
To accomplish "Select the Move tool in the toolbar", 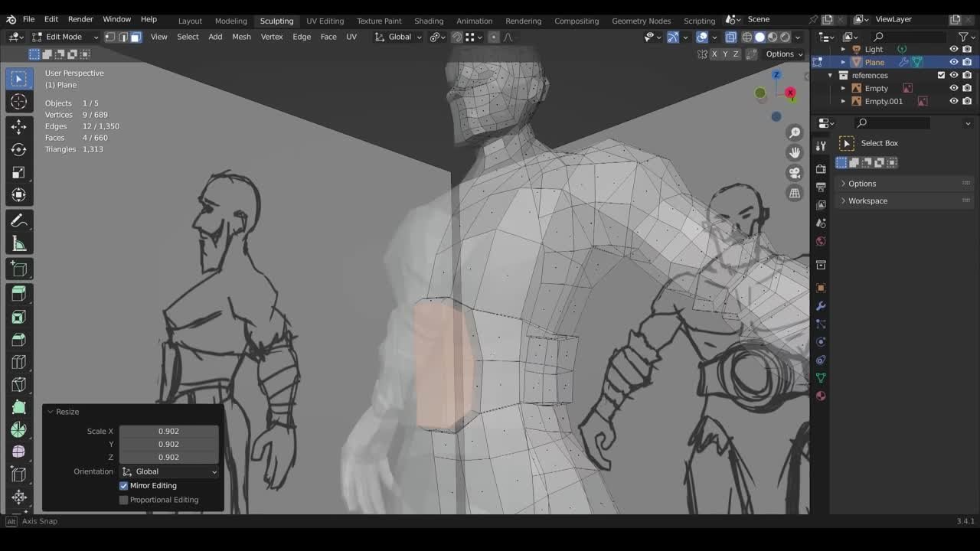I will click(x=19, y=126).
